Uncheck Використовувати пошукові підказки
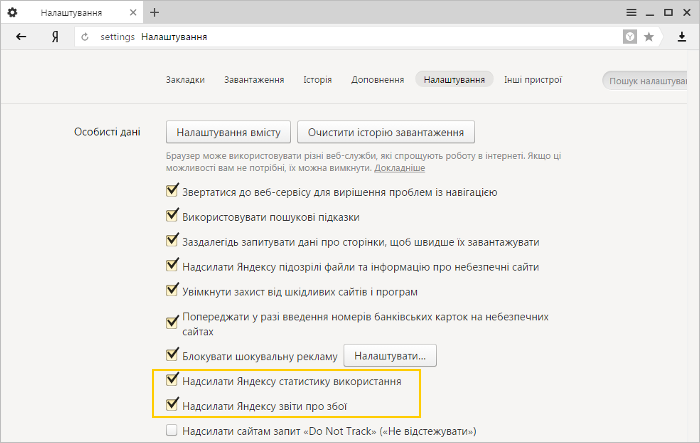The width and height of the screenshot is (700, 443). click(x=172, y=216)
